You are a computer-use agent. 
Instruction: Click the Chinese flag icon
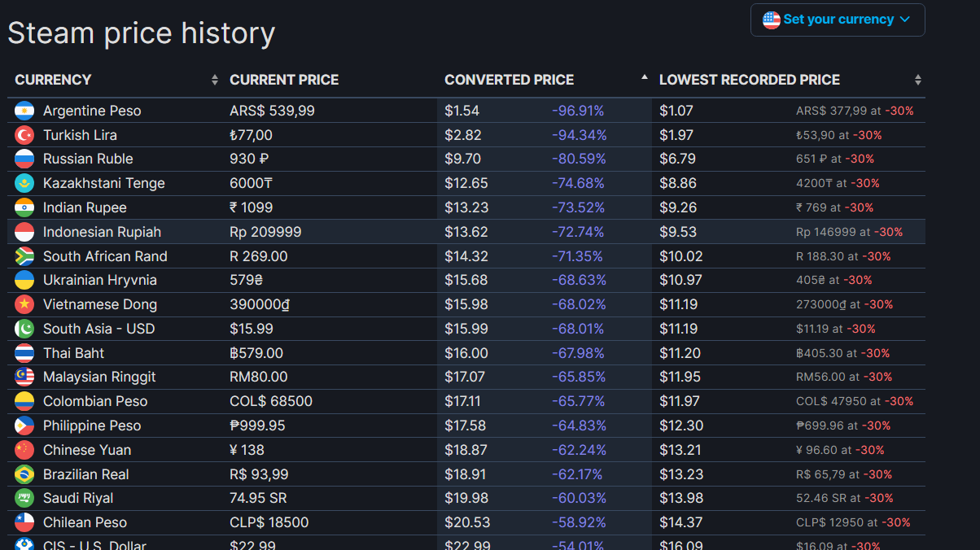[24, 450]
